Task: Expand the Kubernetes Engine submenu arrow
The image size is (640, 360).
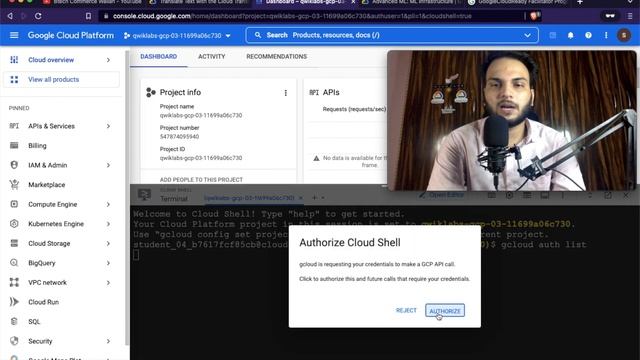Action: coord(108,224)
